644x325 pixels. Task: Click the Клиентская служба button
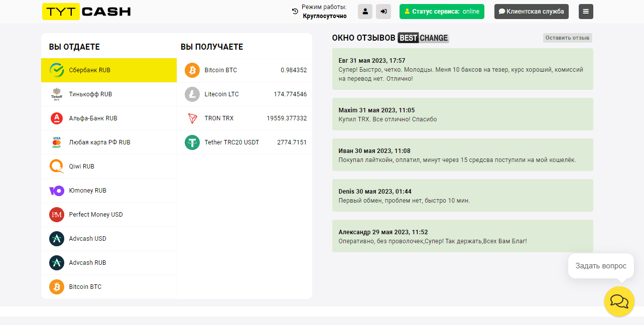(531, 12)
